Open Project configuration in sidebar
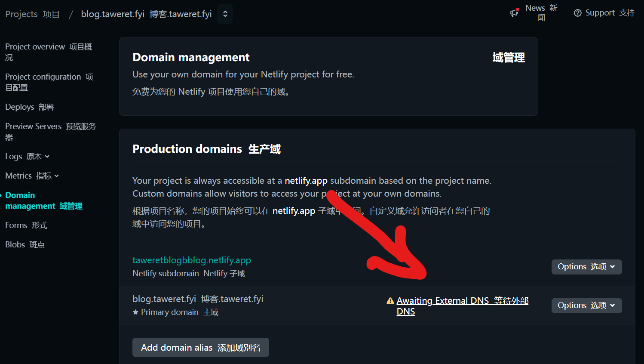 (x=49, y=82)
